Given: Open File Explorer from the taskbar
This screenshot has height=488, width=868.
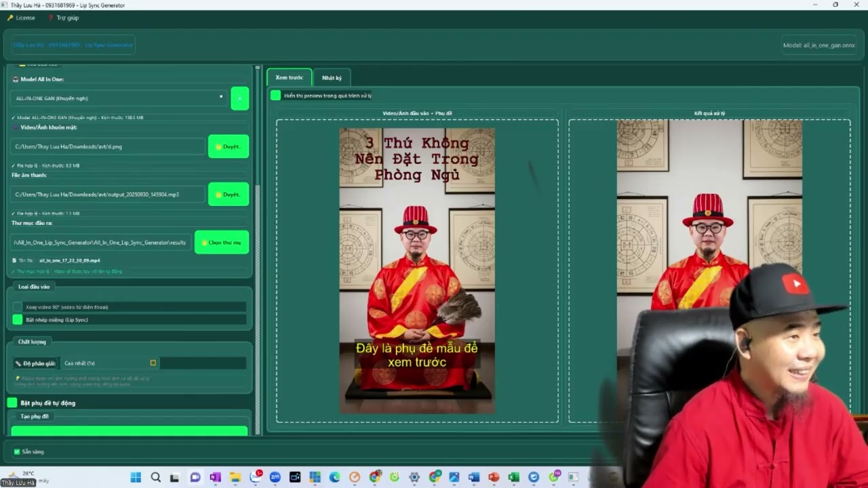Looking at the screenshot, I should pyautogui.click(x=235, y=477).
